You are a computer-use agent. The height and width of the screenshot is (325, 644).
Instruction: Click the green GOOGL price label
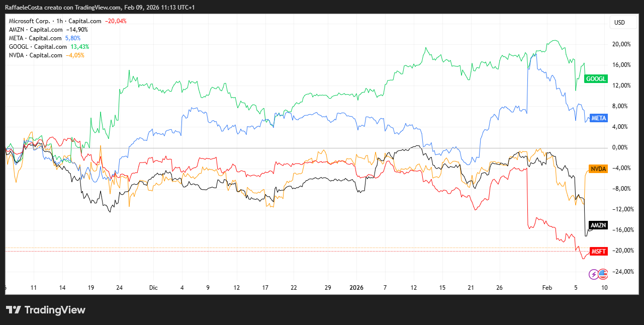596,79
